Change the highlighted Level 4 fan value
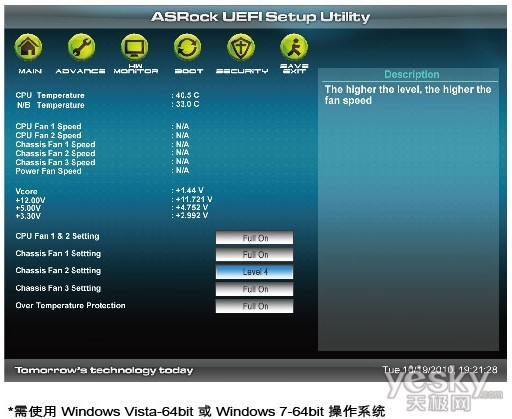Viewport: 512px width, 419px height. 254,272
